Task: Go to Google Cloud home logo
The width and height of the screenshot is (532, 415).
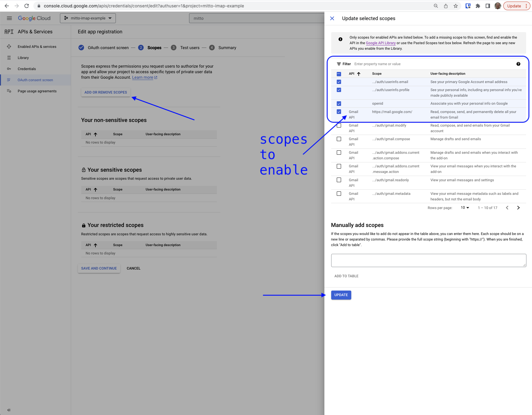Action: coord(34,18)
